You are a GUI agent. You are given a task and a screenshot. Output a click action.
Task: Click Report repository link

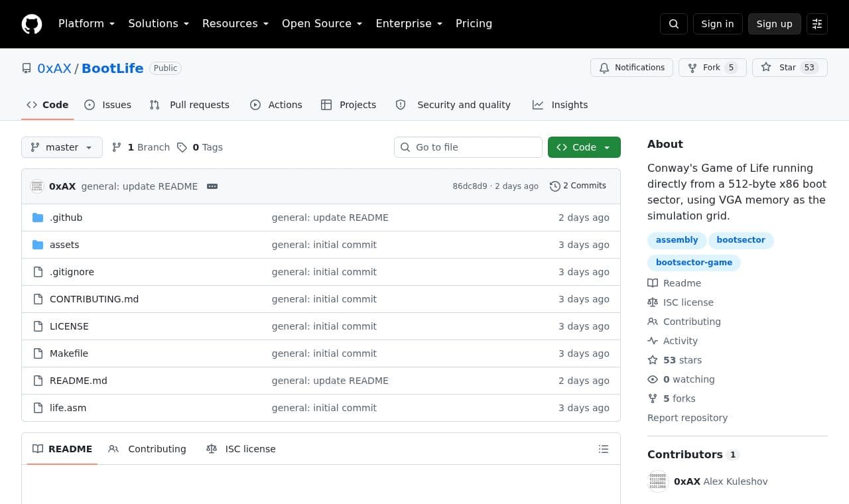[x=687, y=418]
